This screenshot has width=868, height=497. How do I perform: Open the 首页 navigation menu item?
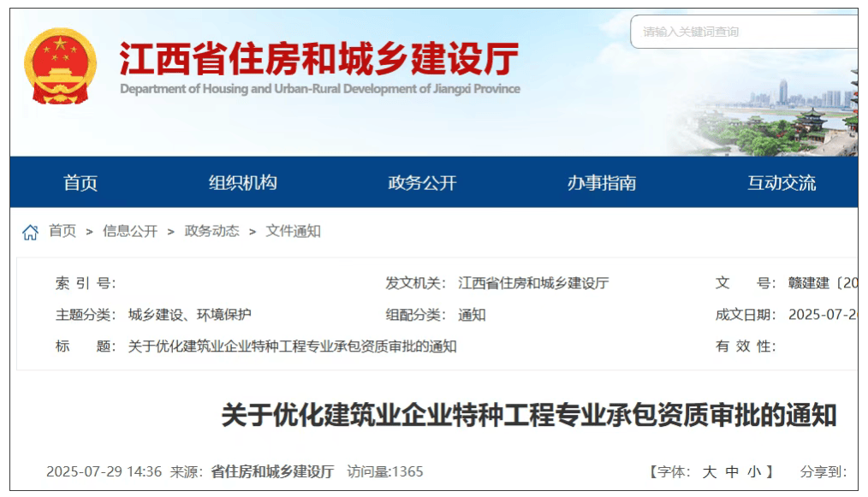click(x=80, y=183)
